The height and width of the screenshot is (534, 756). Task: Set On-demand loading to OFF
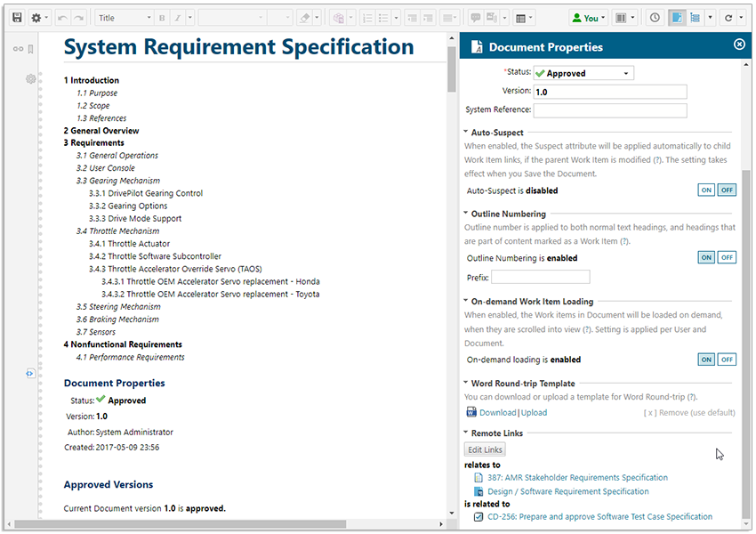pos(727,360)
